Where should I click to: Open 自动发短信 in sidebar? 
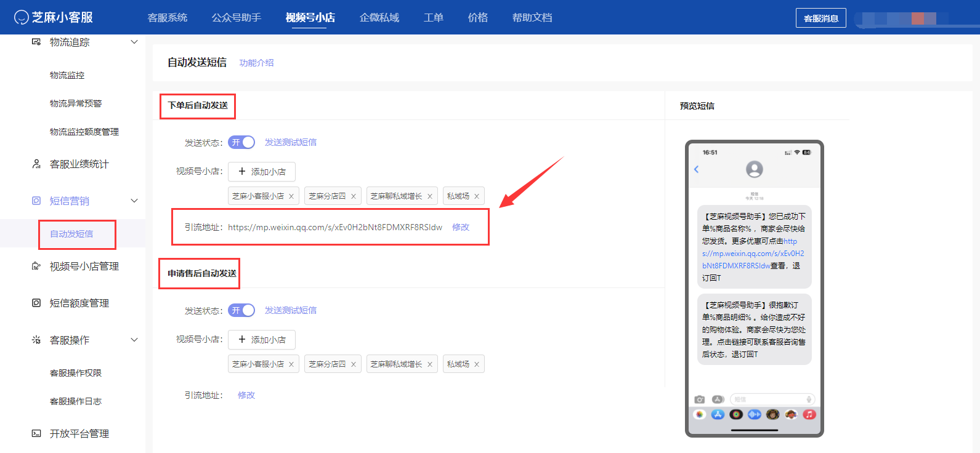[71, 234]
